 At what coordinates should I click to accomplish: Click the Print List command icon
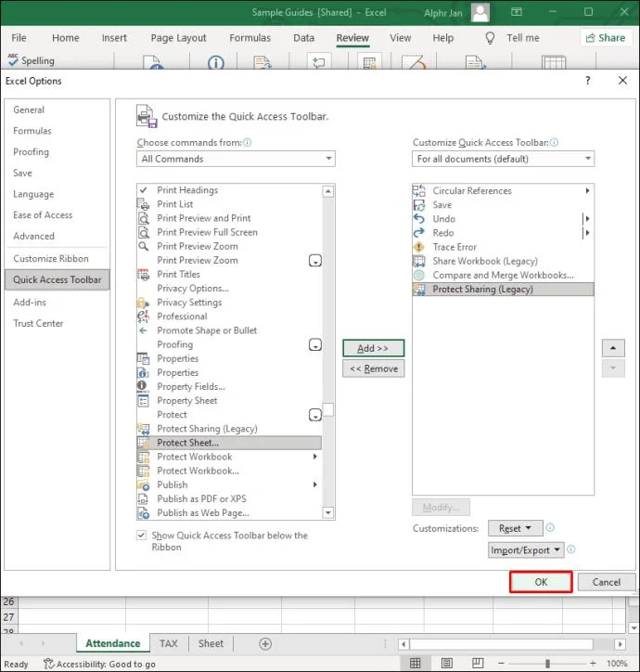(143, 204)
